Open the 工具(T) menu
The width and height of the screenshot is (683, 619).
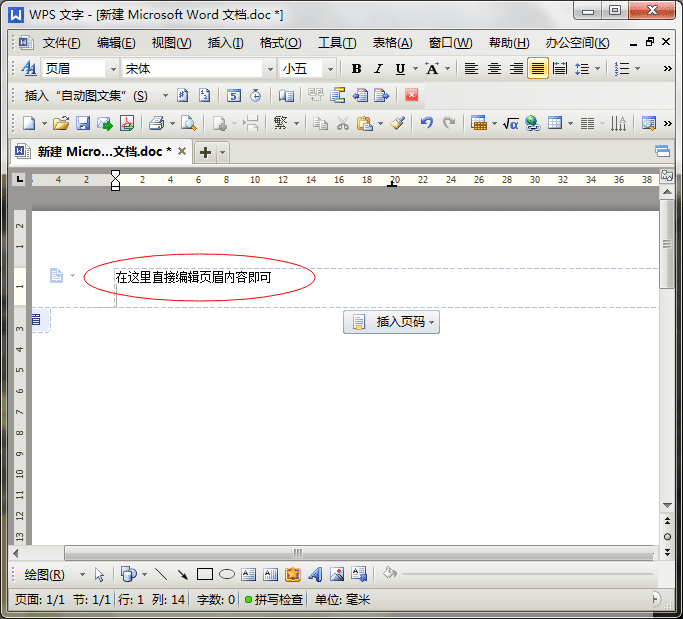pos(337,43)
